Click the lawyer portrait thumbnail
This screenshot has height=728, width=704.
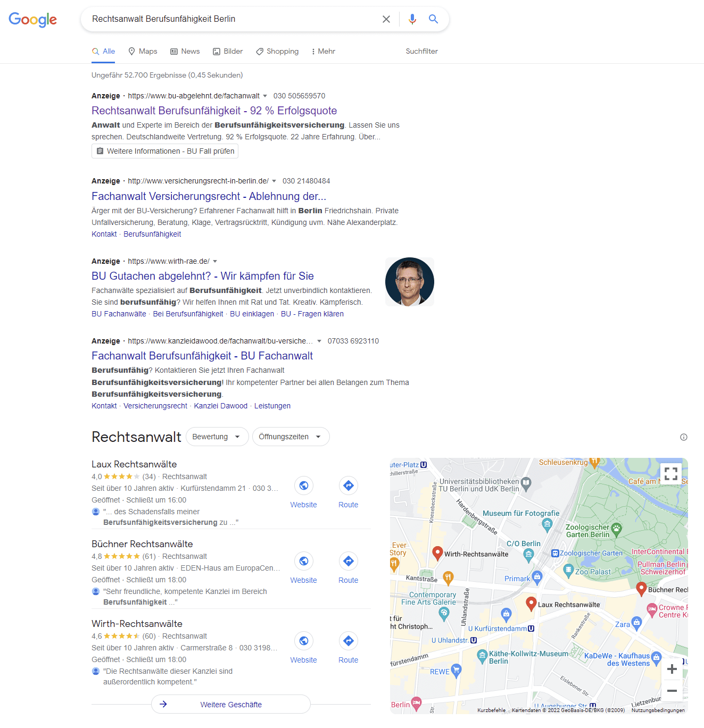coord(410,282)
